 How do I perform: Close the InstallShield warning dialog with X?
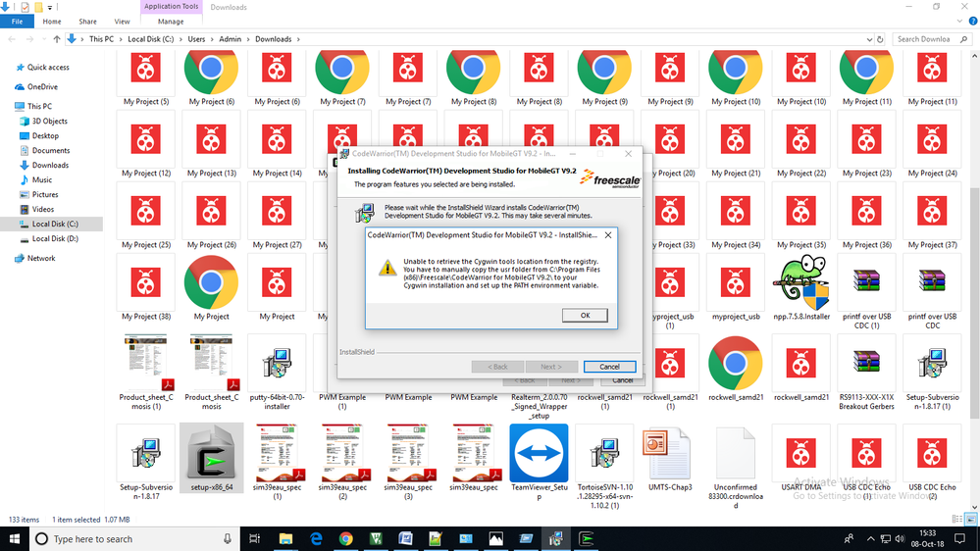[x=608, y=235]
